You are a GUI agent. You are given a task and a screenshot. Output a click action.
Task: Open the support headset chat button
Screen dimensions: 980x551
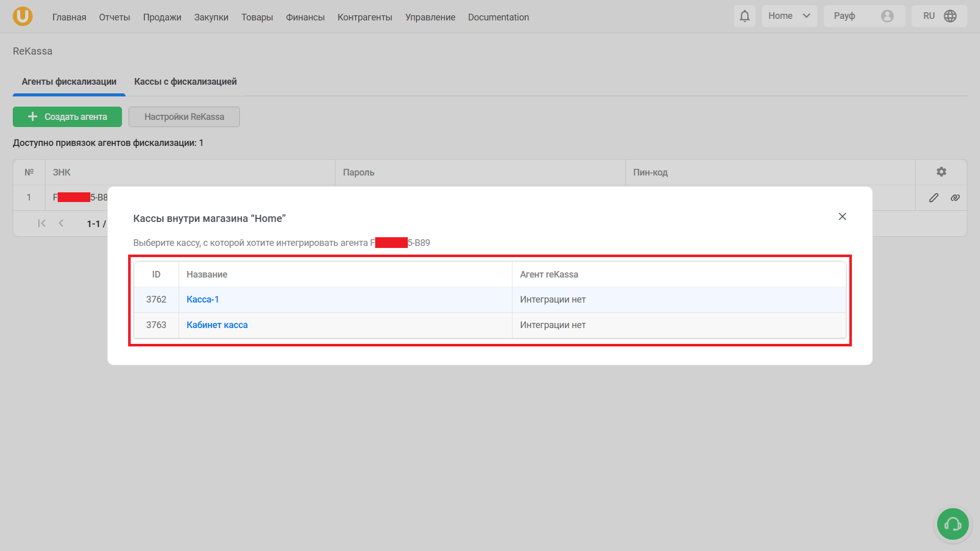pos(952,524)
